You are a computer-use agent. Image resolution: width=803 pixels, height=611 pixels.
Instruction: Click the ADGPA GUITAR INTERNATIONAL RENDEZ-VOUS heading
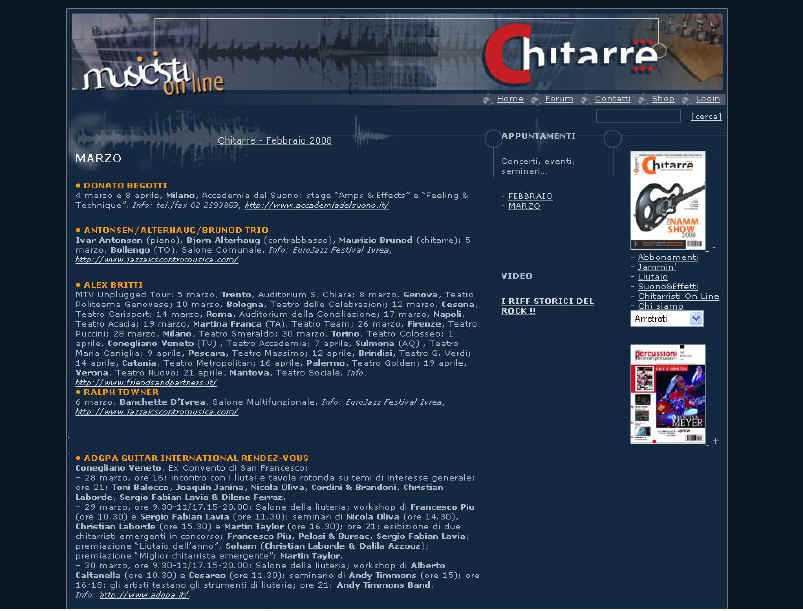(x=196, y=458)
